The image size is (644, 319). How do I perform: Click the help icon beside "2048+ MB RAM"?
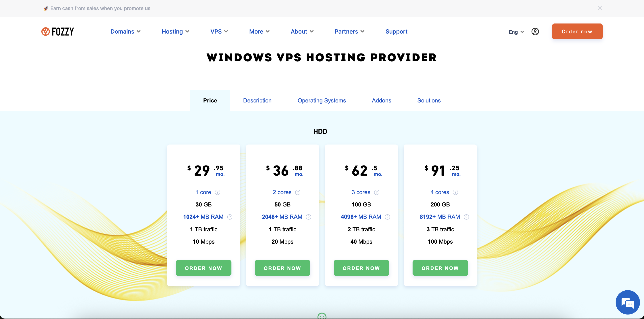click(309, 217)
